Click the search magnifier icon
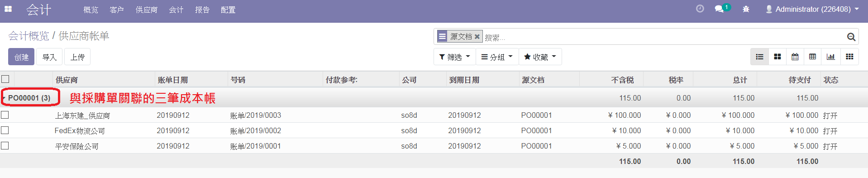 (851, 37)
